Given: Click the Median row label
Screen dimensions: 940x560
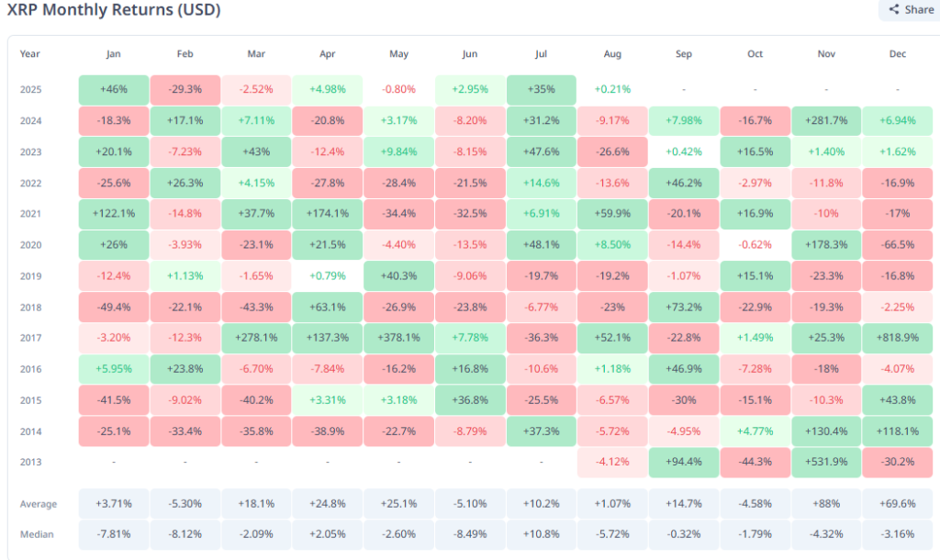Looking at the screenshot, I should coord(37,534).
